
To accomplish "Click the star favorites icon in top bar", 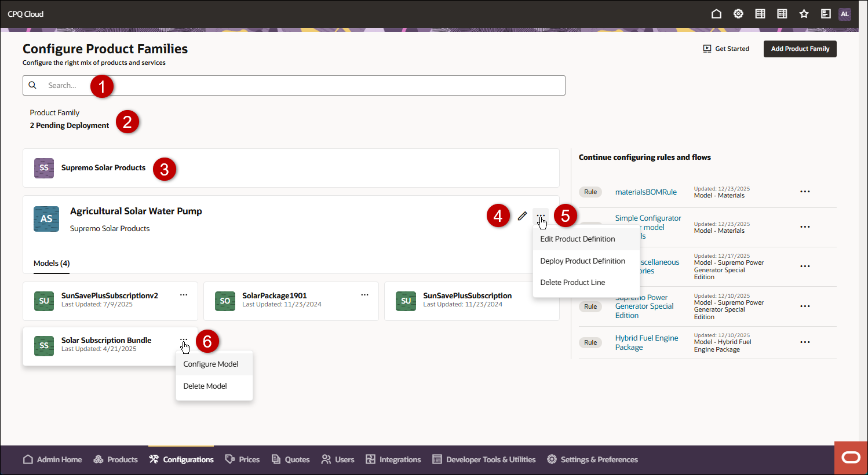I will tap(804, 13).
